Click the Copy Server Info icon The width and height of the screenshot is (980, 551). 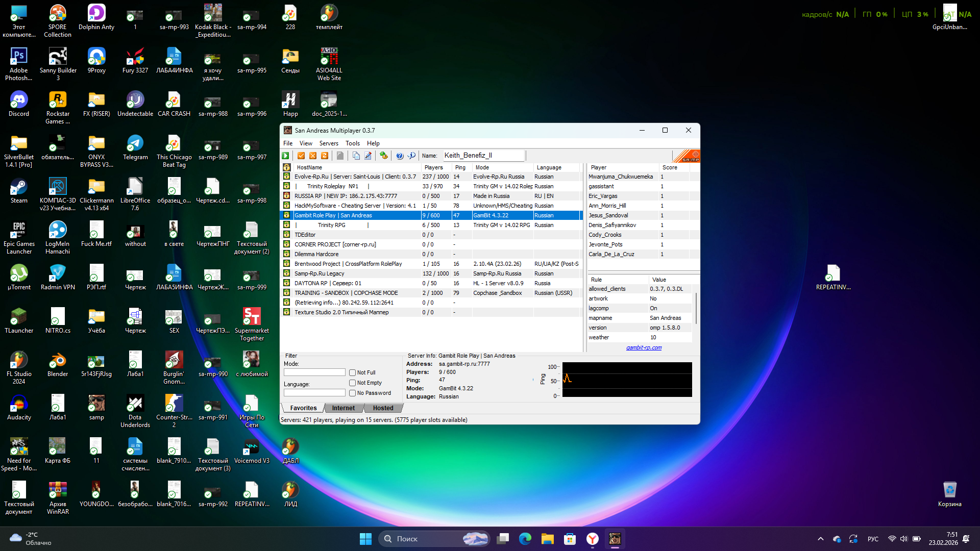point(356,156)
